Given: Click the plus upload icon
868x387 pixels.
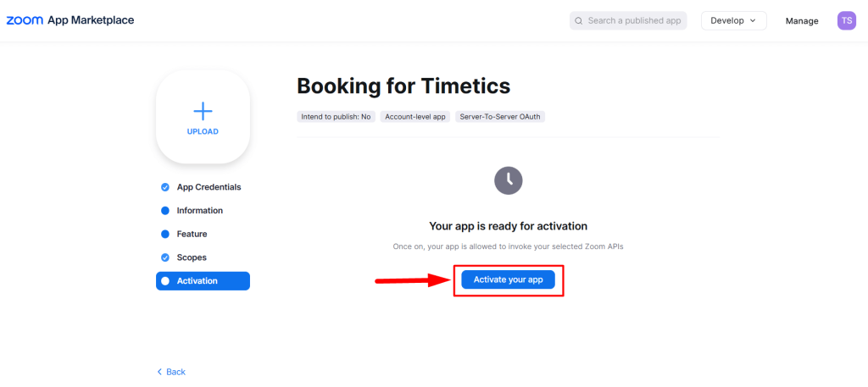Looking at the screenshot, I should pyautogui.click(x=203, y=111).
